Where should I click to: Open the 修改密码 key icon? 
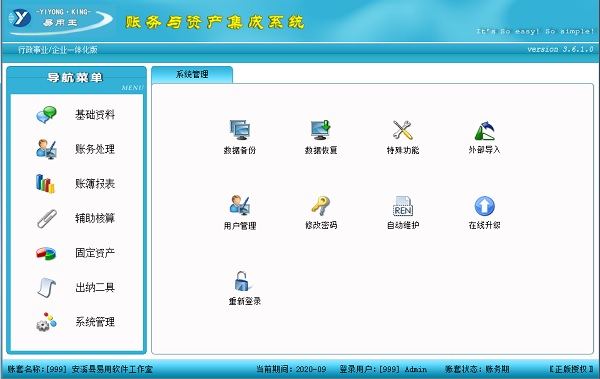[x=321, y=205]
